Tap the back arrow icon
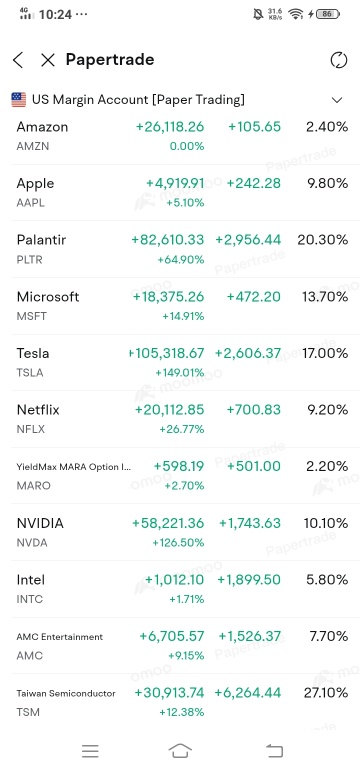Screen dimensions: 360x772 point(18,60)
